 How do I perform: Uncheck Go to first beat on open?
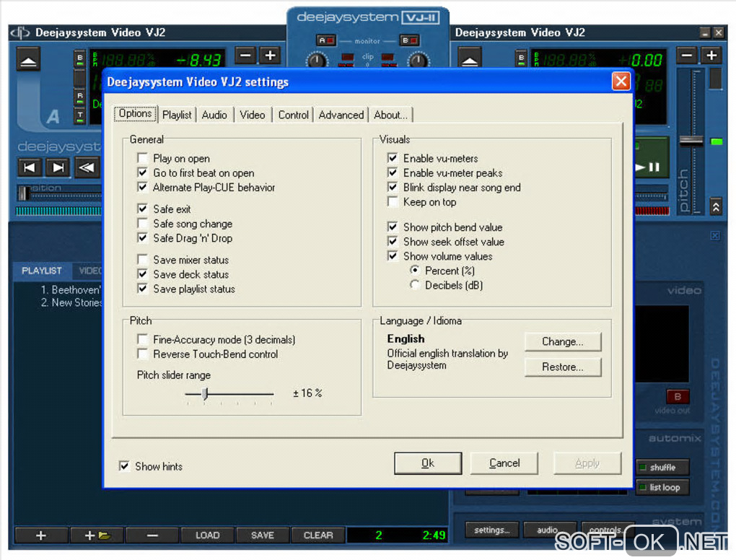click(143, 172)
